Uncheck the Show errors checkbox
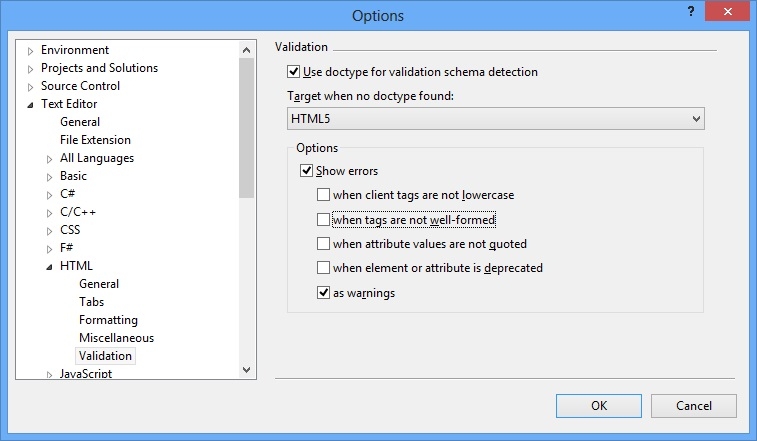Viewport: 757px width, 441px height. 307,171
